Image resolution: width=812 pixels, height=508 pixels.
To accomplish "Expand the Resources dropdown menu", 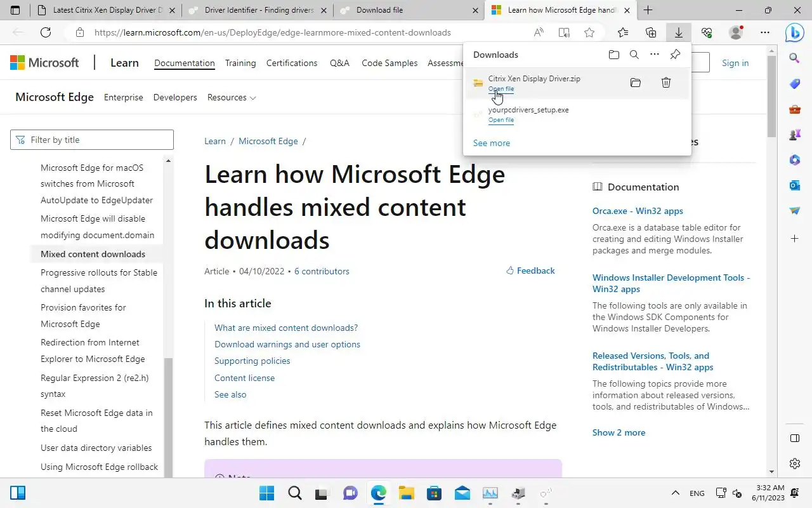I will coord(232,97).
